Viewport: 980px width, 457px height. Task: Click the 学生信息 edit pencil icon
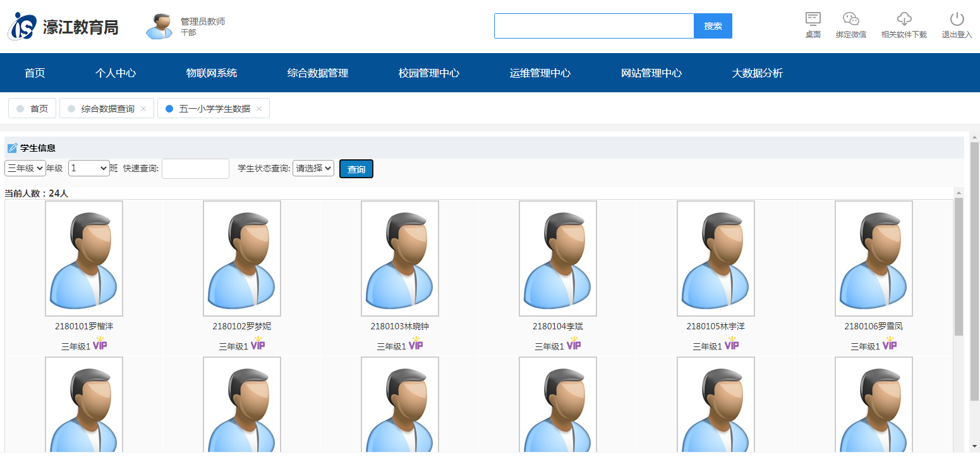pos(13,148)
